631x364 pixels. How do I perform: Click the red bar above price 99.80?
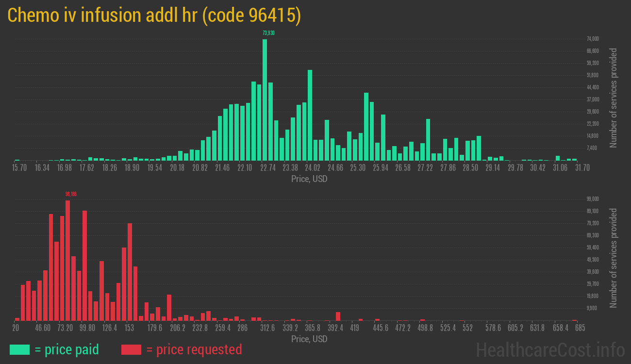pyautogui.click(x=84, y=265)
